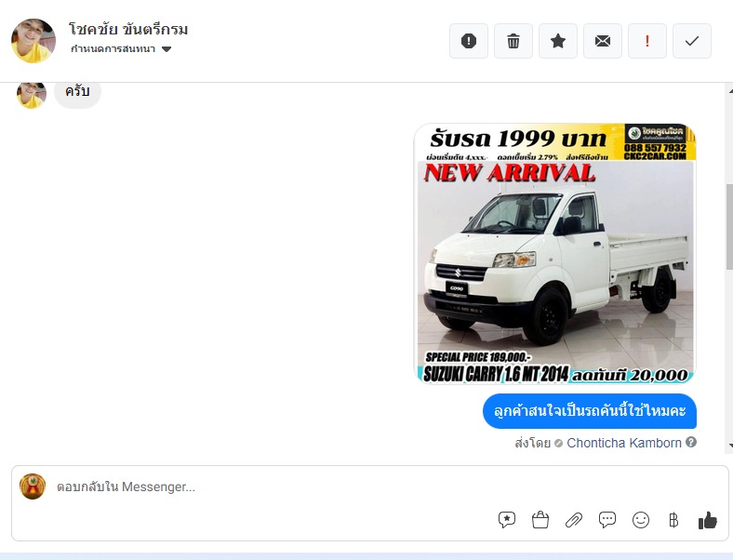The height and width of the screenshot is (560, 733).
Task: Mark conversation unread with the envelope icon
Action: 603,41
